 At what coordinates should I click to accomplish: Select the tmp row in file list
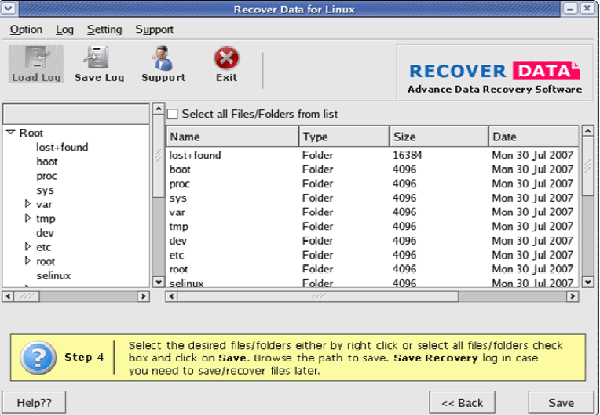point(372,226)
